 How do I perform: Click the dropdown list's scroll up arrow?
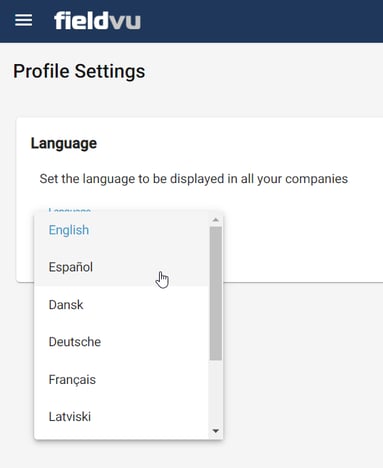coord(216,220)
